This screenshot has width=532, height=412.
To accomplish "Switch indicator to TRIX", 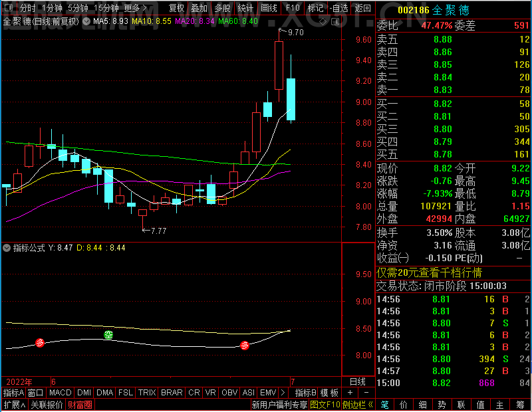I will click(146, 393).
